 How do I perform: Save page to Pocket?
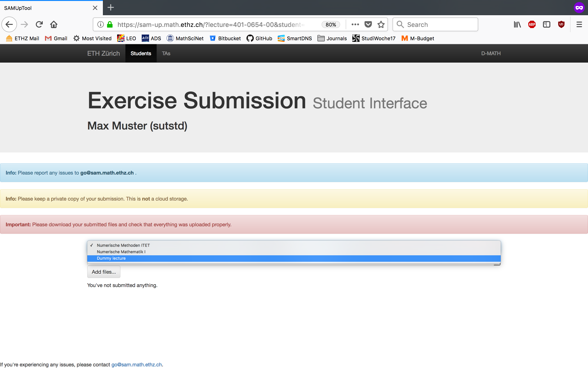(x=368, y=24)
